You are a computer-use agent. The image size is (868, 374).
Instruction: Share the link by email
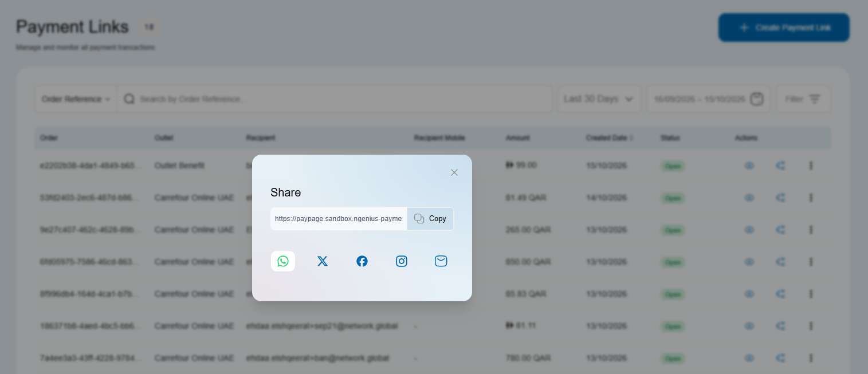(441, 261)
